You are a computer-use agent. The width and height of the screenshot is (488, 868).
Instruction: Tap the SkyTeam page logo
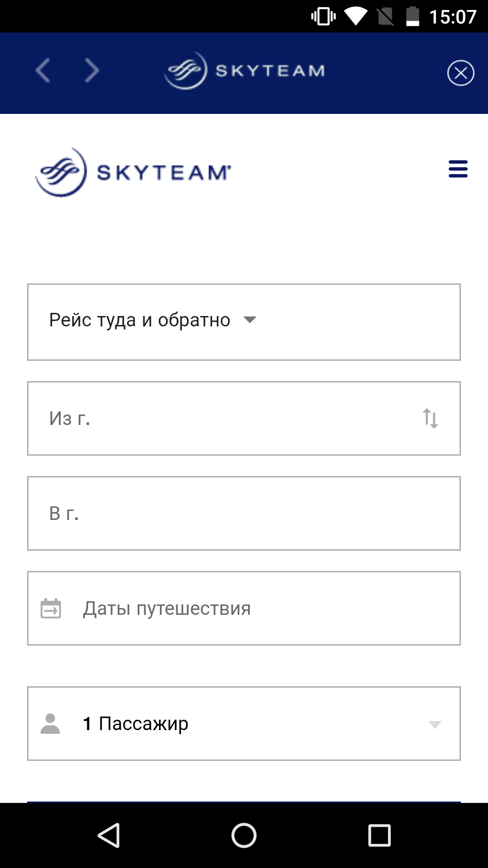click(133, 172)
